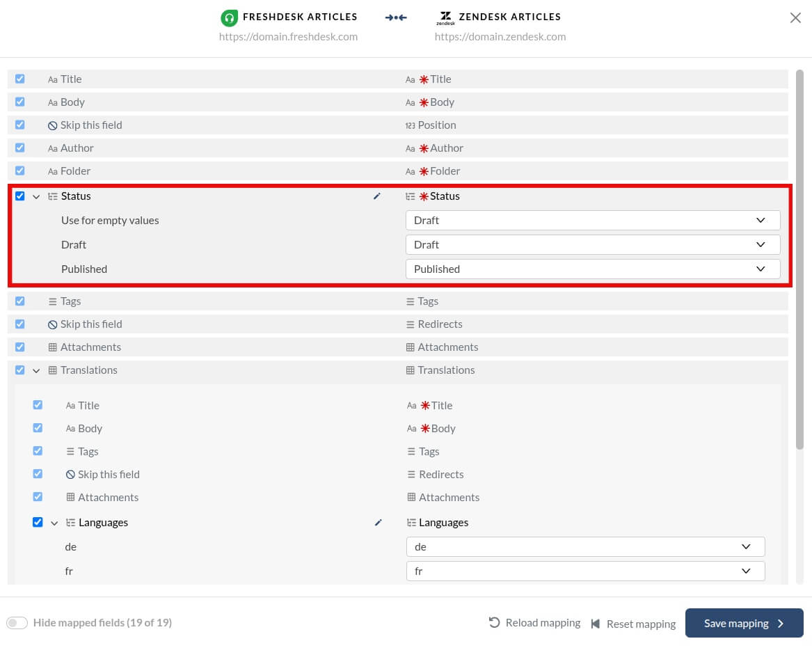
Task: Click the skip icon in Translations Redirects row
Action: click(70, 475)
